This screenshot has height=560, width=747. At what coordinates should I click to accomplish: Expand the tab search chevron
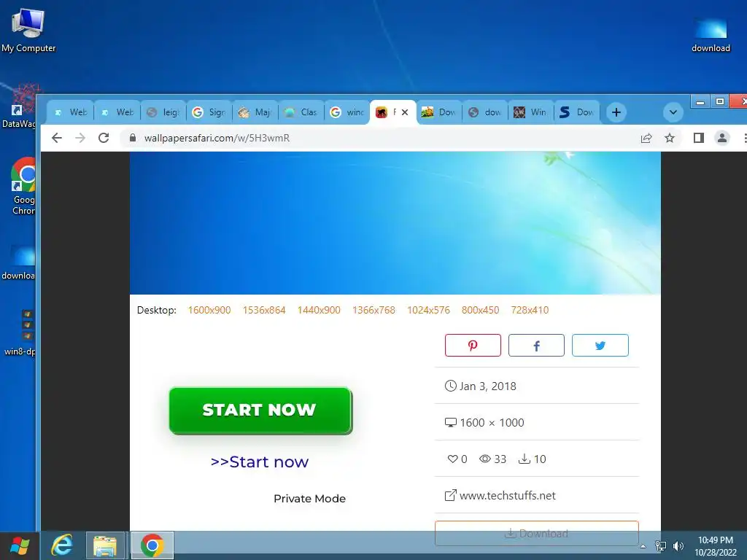click(673, 112)
